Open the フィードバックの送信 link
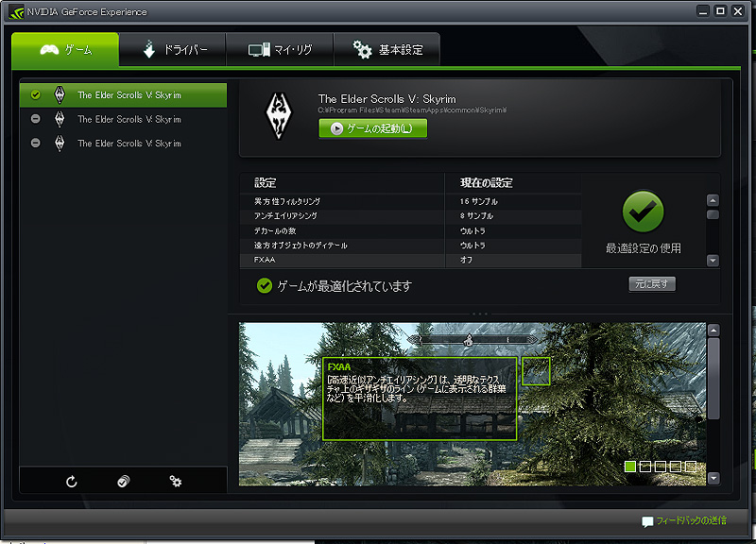Viewport: 756px width, 544px height. [691, 520]
